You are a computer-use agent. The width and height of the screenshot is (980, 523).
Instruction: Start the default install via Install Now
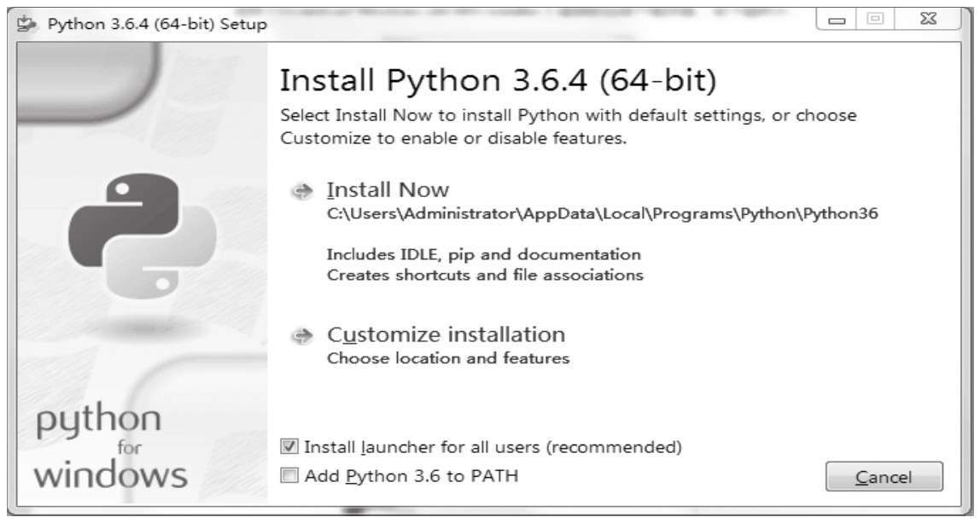click(388, 189)
